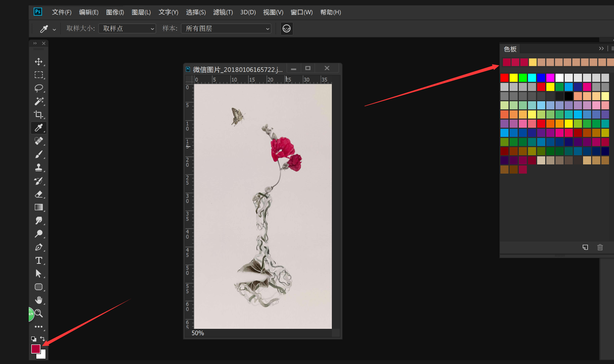
Task: Click the white background color swatch
Action: point(43,356)
